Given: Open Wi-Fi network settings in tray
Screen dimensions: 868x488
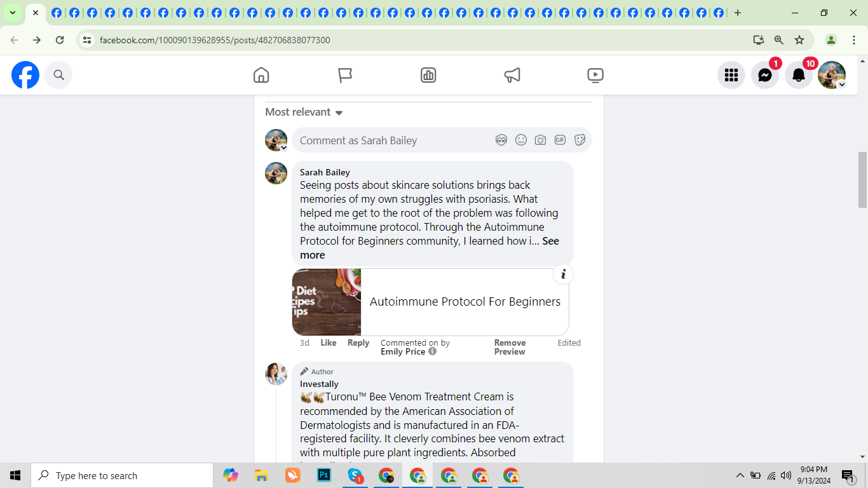Looking at the screenshot, I should click(771, 475).
